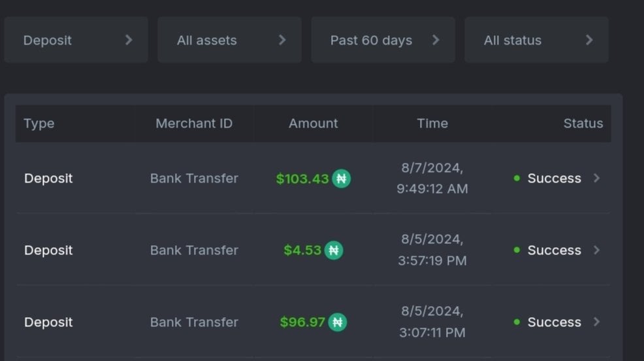
Task: Expand details arrow for $103.43 deposit
Action: 596,178
